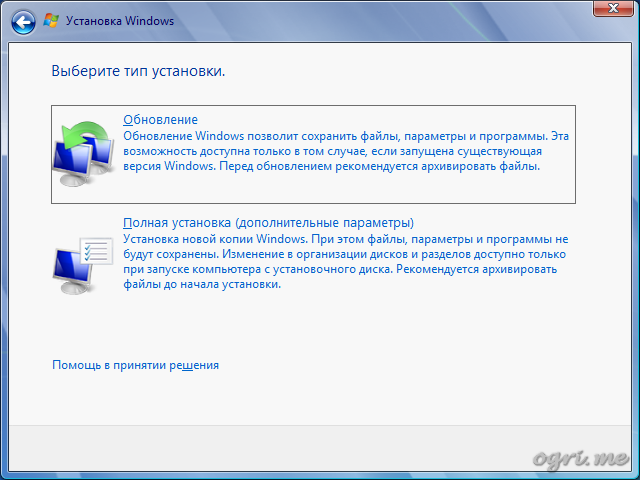Go back using the blue arrow button
This screenshot has width=640, height=480.
[23, 22]
